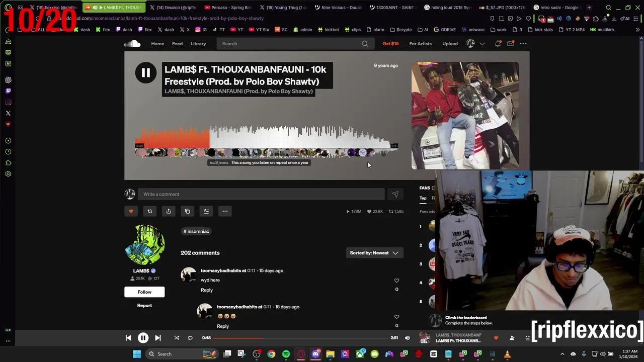Go to Home in SoundCloud nav
Viewport: 644px width, 362px height.
click(157, 44)
